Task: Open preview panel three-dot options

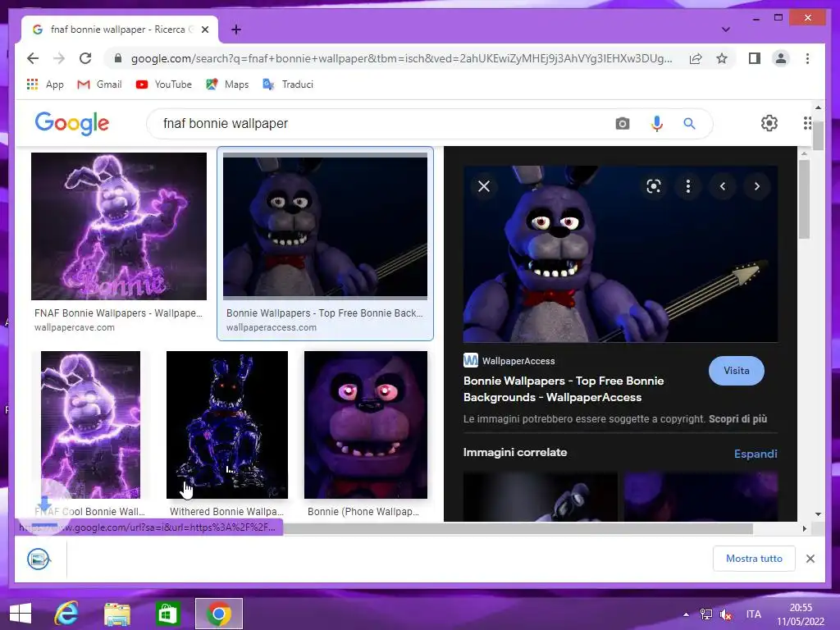Action: pyautogui.click(x=688, y=186)
